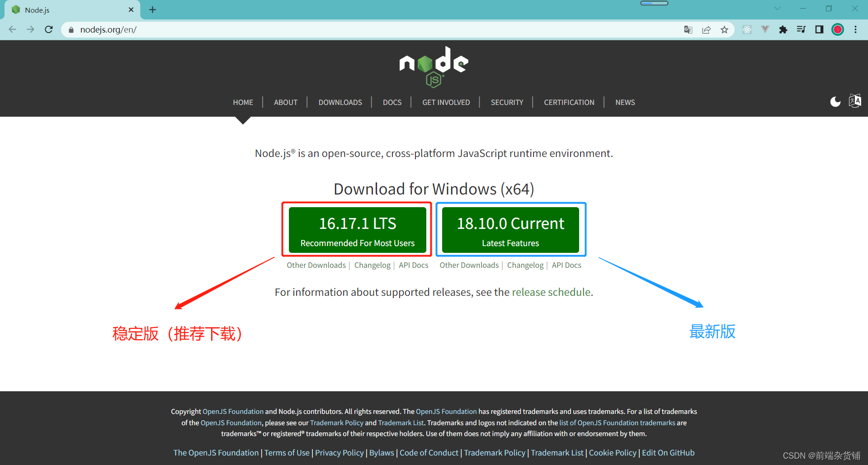Open API Docs under the LTS button
This screenshot has height=465, width=868.
413,266
